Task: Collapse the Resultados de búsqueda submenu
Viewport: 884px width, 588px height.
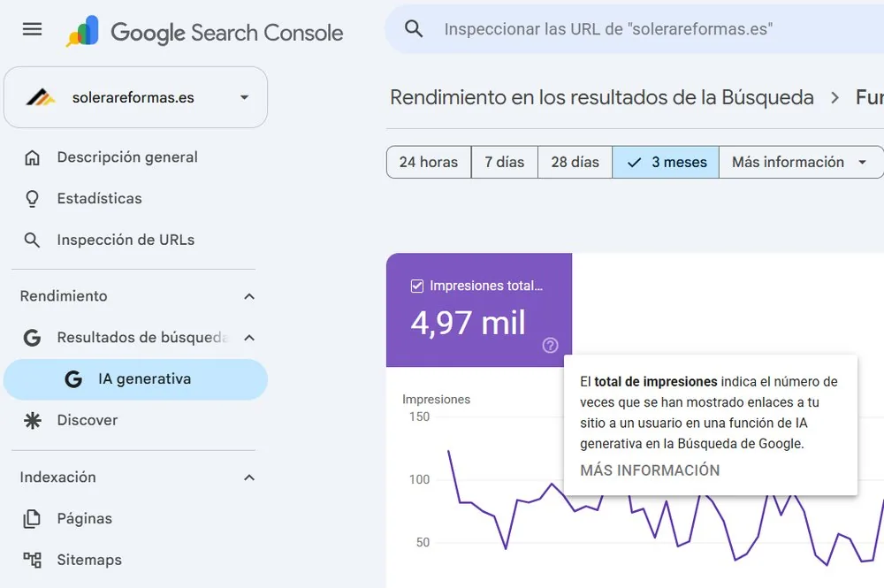Action: pyautogui.click(x=249, y=338)
